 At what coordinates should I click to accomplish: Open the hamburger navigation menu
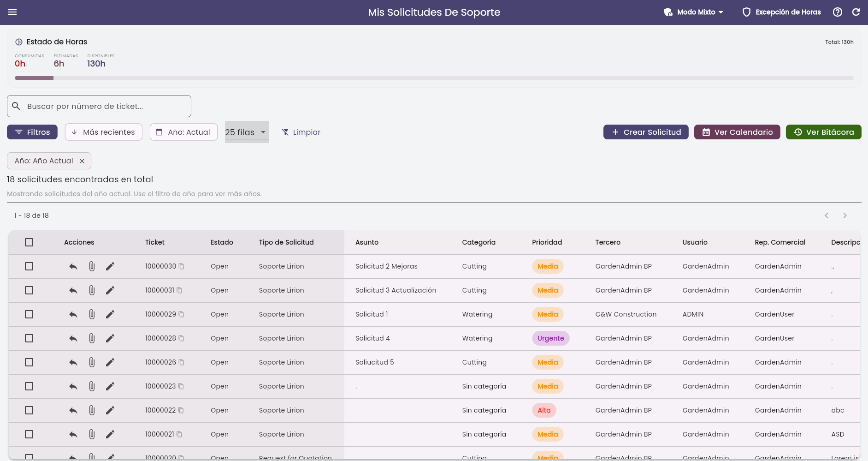point(12,12)
